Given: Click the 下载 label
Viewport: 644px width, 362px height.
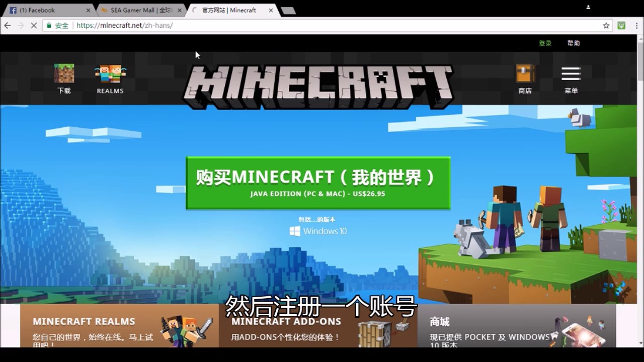Looking at the screenshot, I should tap(64, 91).
